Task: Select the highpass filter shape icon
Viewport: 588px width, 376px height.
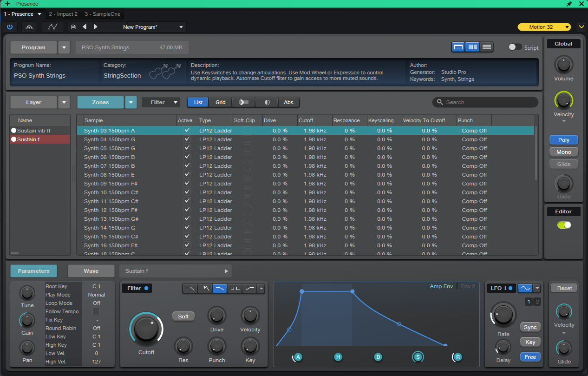Action: tap(249, 289)
